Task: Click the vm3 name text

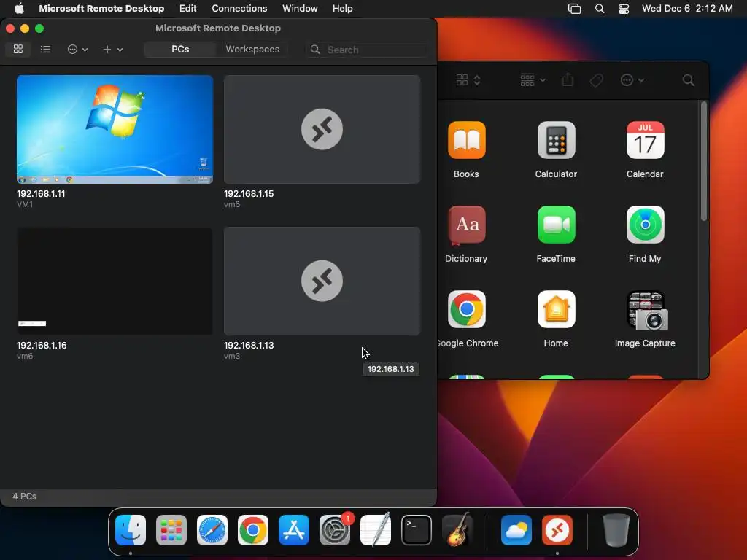Action: coord(232,356)
